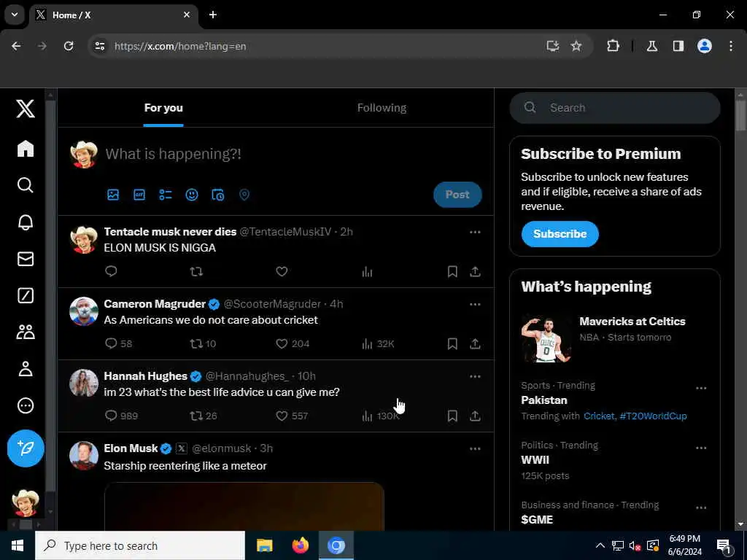747x560 pixels.
Task: Go to Home in the sidebar
Action: [x=26, y=148]
